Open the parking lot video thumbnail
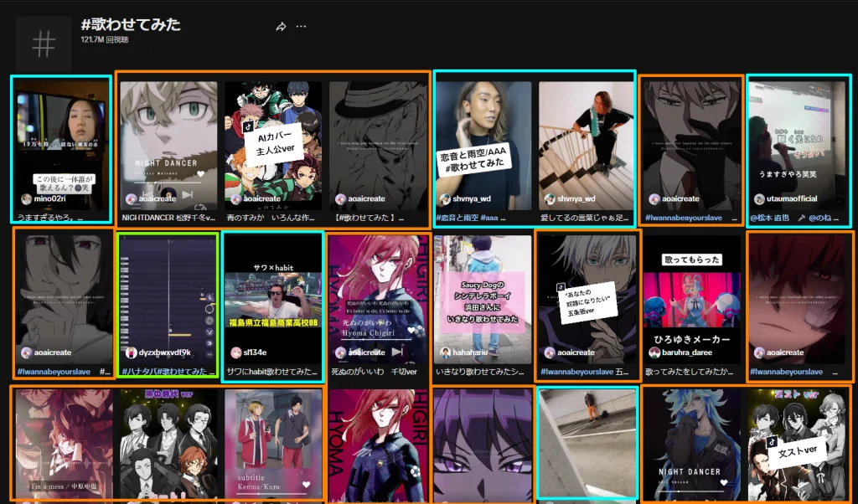Screen dimensions: 858x504 [x=587, y=444]
